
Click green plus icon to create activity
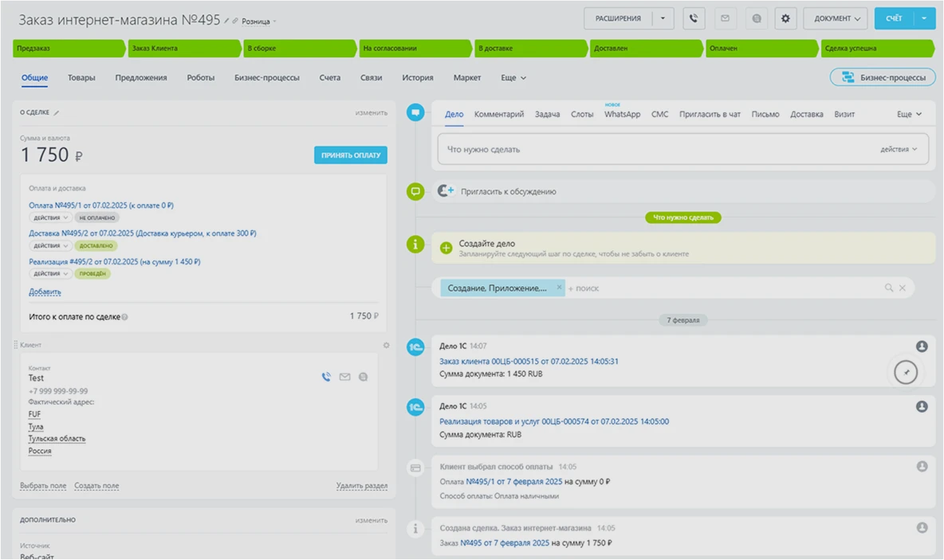pos(446,248)
